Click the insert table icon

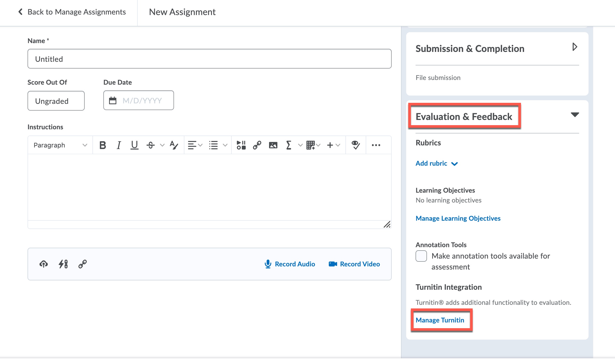311,145
